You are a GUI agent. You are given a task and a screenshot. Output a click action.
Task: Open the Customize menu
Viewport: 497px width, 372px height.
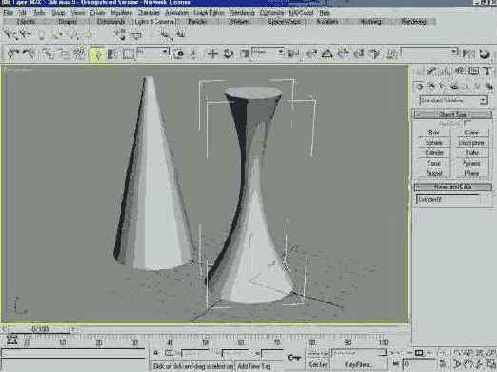(x=272, y=13)
